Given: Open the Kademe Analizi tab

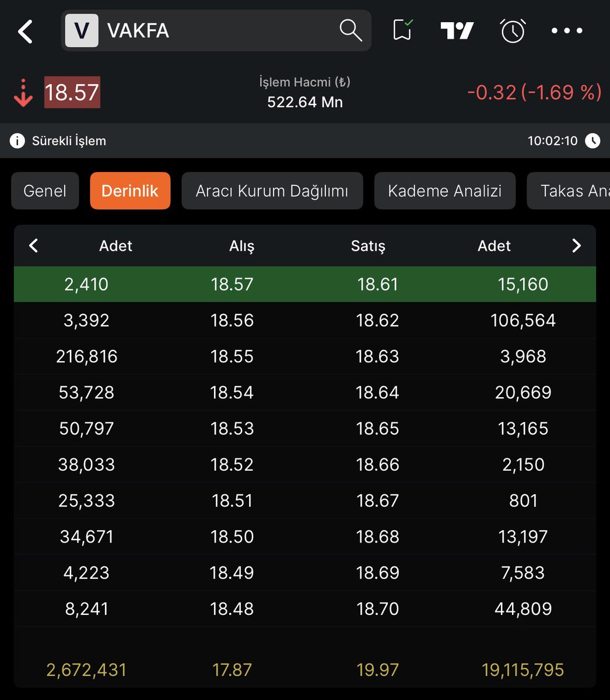Looking at the screenshot, I should pyautogui.click(x=445, y=191).
